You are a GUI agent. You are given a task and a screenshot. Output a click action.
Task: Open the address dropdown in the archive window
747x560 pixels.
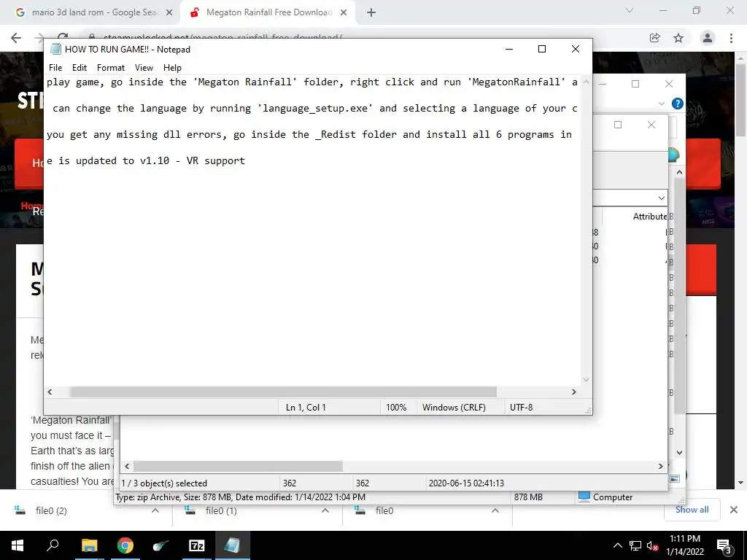(661, 198)
